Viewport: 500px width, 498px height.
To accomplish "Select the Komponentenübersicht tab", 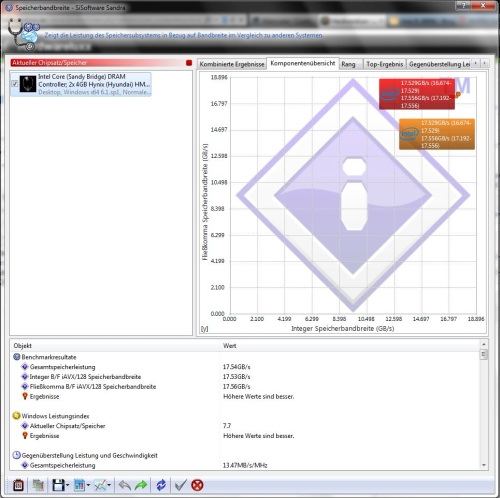I will coord(303,63).
